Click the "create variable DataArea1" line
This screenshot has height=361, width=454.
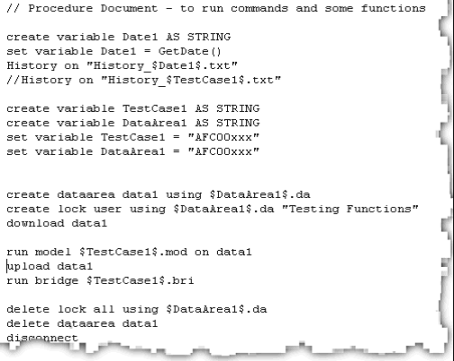click(133, 123)
